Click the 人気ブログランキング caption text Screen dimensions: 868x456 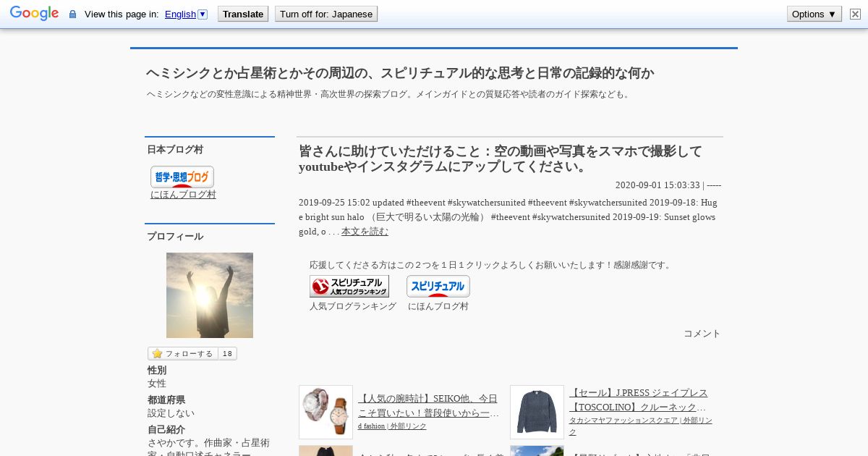[353, 306]
